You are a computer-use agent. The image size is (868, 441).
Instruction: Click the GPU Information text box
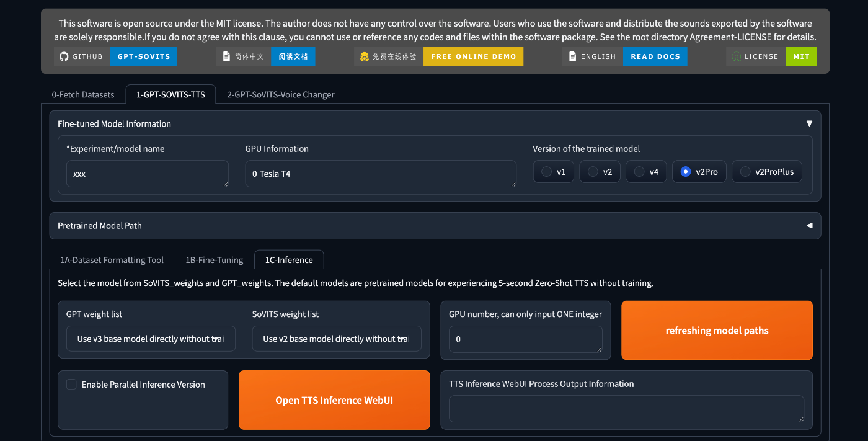(x=381, y=174)
